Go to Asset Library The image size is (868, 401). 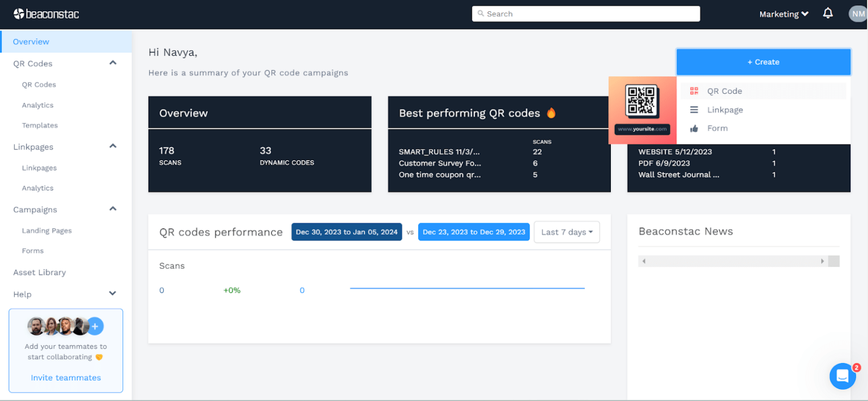point(40,273)
